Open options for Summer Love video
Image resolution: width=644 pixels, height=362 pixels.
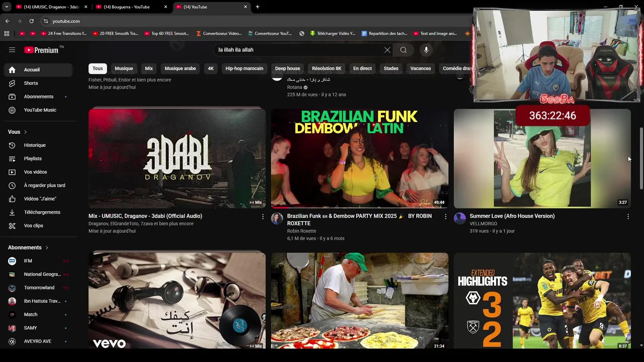[628, 217]
